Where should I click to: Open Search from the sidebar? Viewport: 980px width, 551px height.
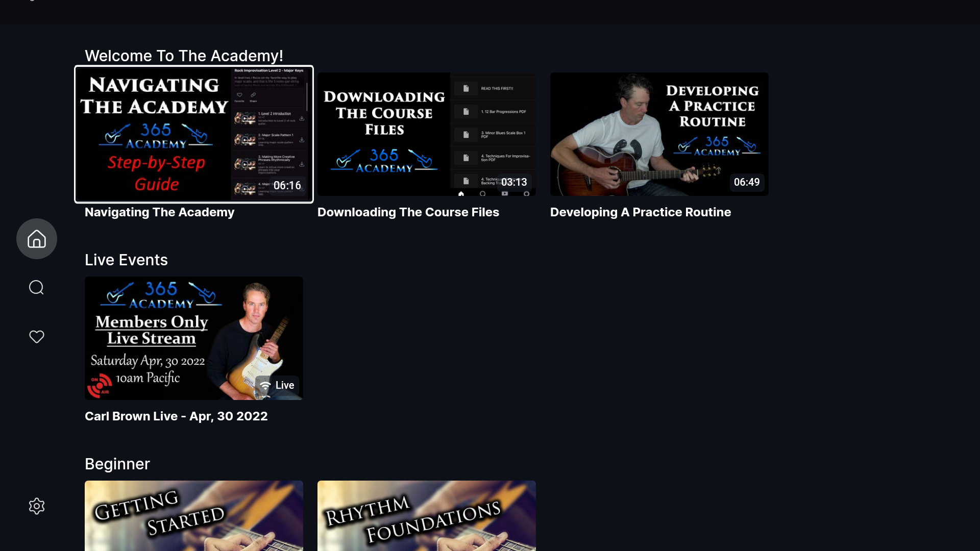(x=36, y=287)
